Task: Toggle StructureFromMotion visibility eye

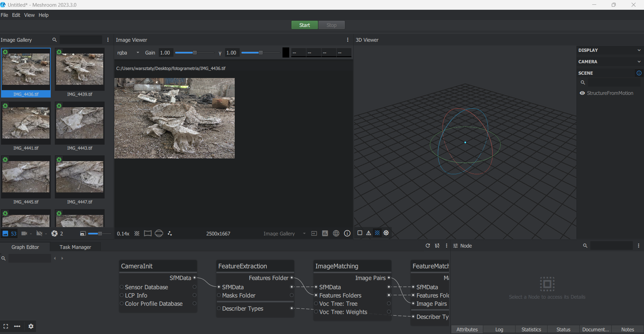Action: tap(582, 93)
